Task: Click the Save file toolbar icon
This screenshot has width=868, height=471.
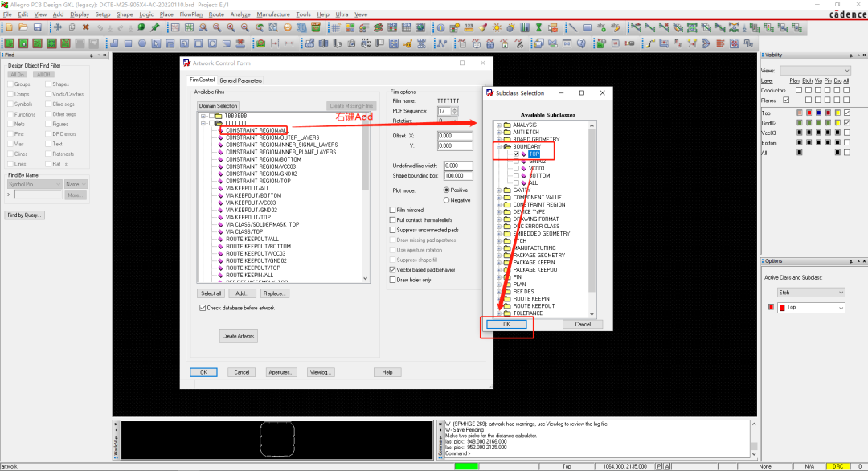Action: click(x=38, y=27)
